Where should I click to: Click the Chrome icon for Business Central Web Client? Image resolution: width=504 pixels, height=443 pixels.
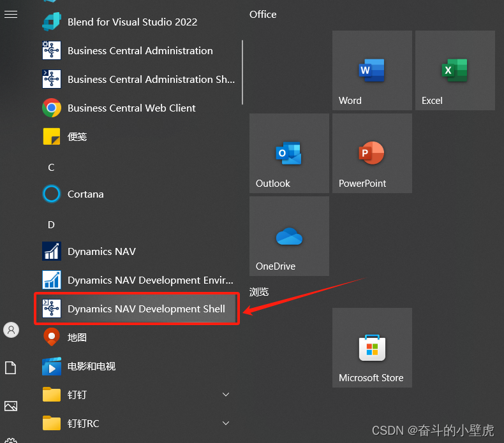52,108
